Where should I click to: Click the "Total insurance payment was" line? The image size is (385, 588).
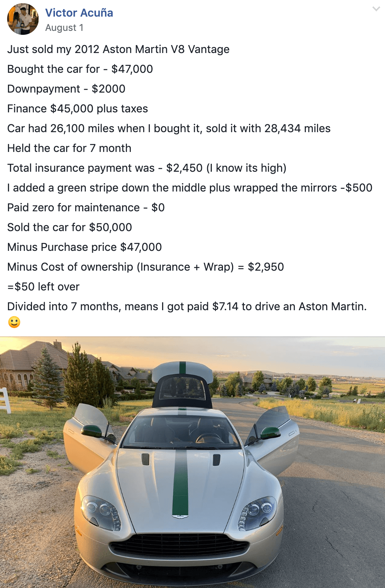point(147,168)
